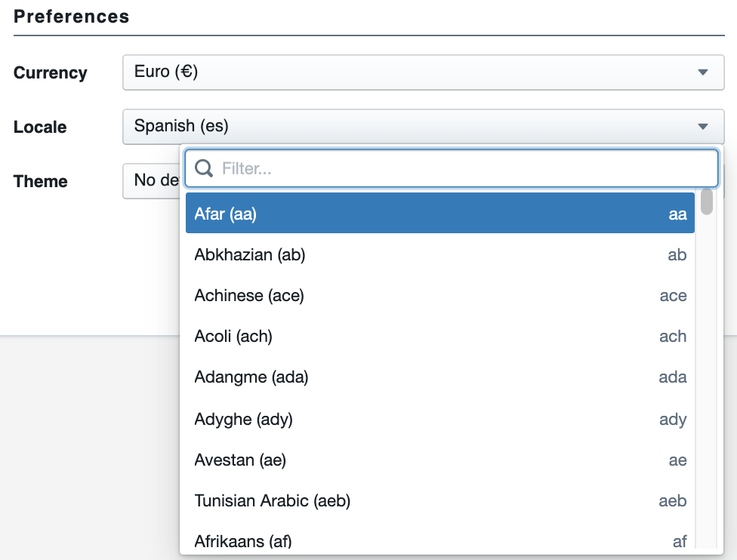Click the locale list scrollbar thumb

coord(707,202)
